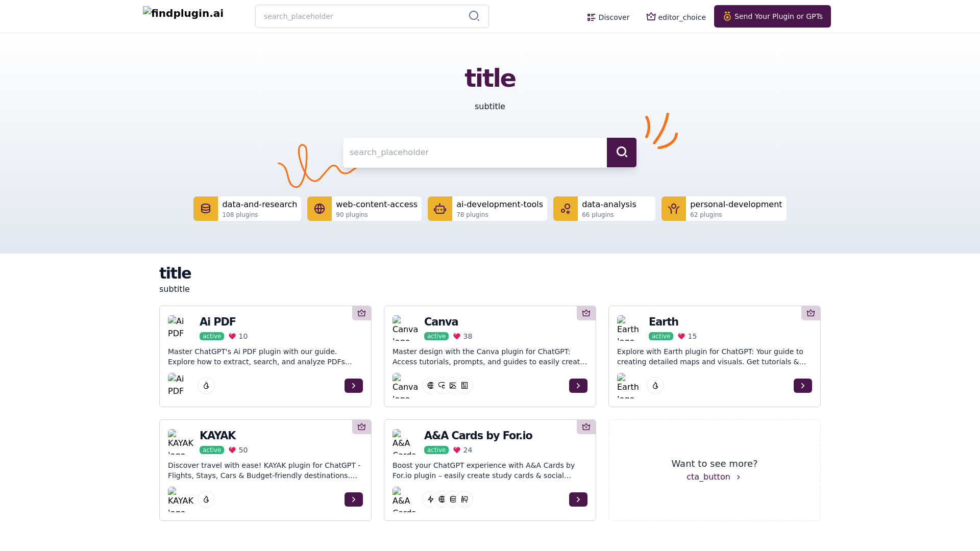
Task: Open the editor_choice menu item
Action: coord(676,17)
